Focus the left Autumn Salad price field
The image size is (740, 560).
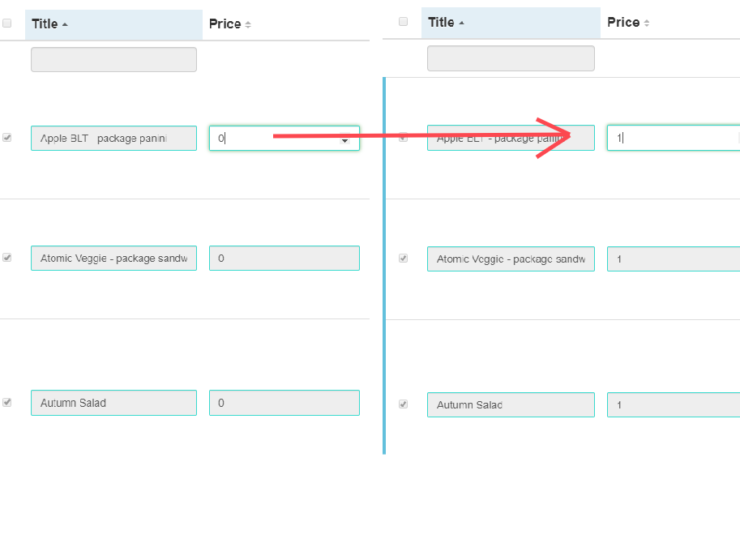point(284,403)
